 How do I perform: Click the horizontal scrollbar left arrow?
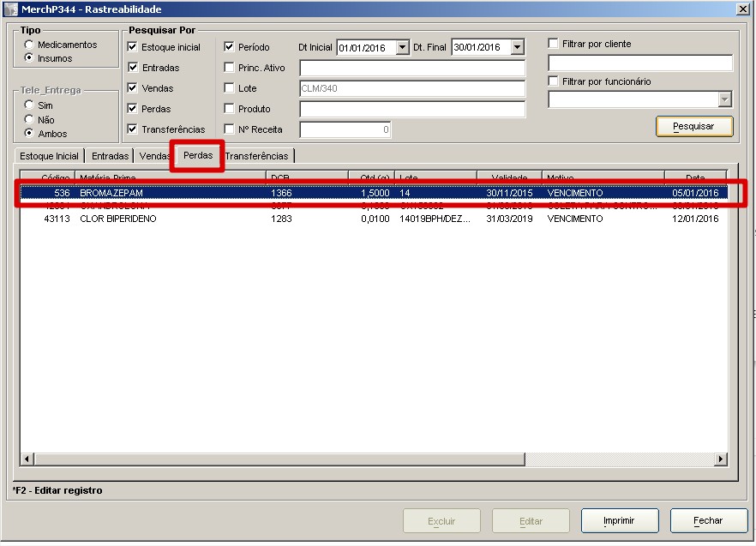click(27, 459)
